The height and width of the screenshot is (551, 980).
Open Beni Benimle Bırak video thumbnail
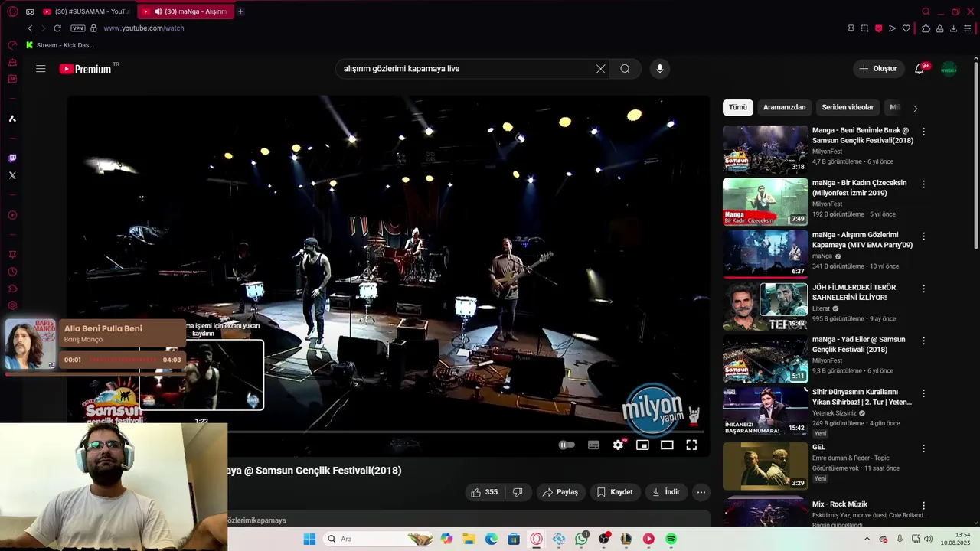[766, 149]
